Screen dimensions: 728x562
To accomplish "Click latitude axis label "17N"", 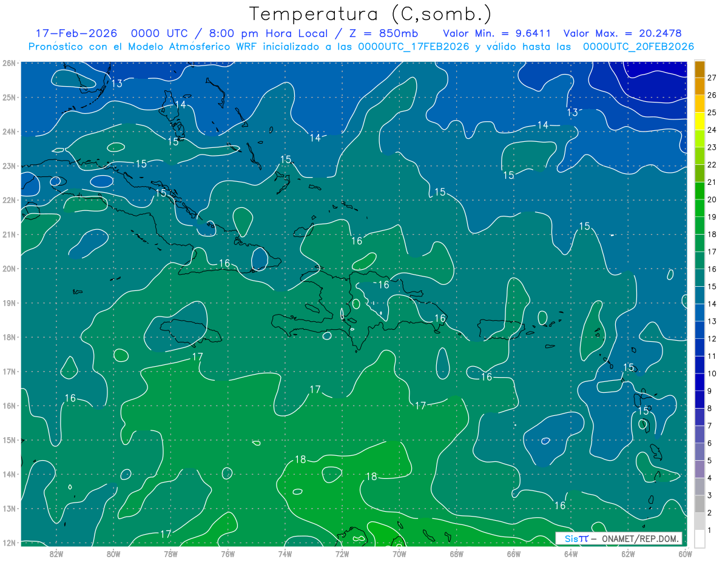I will (x=9, y=371).
